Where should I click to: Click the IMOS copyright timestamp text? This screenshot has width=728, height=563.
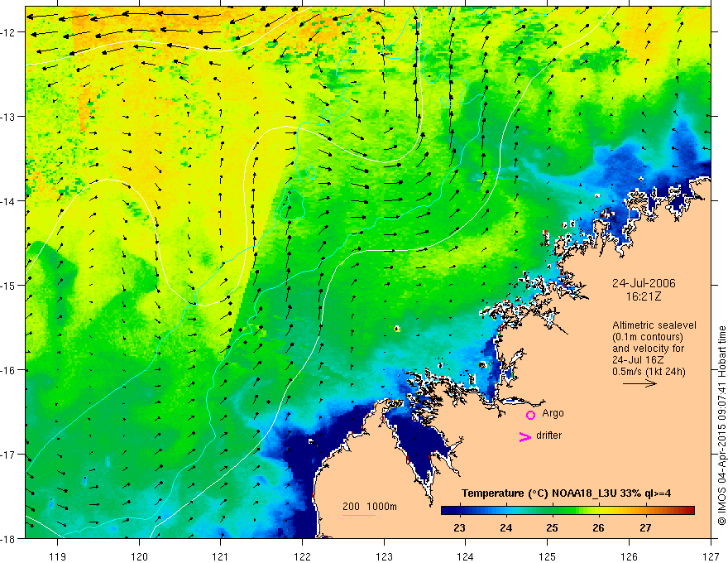(721, 426)
